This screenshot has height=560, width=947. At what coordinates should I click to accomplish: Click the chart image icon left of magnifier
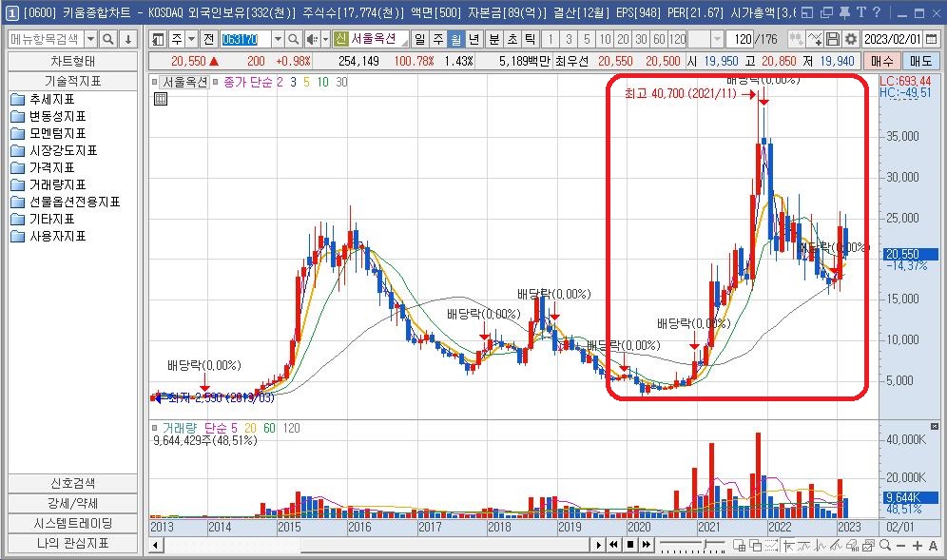pos(868,545)
